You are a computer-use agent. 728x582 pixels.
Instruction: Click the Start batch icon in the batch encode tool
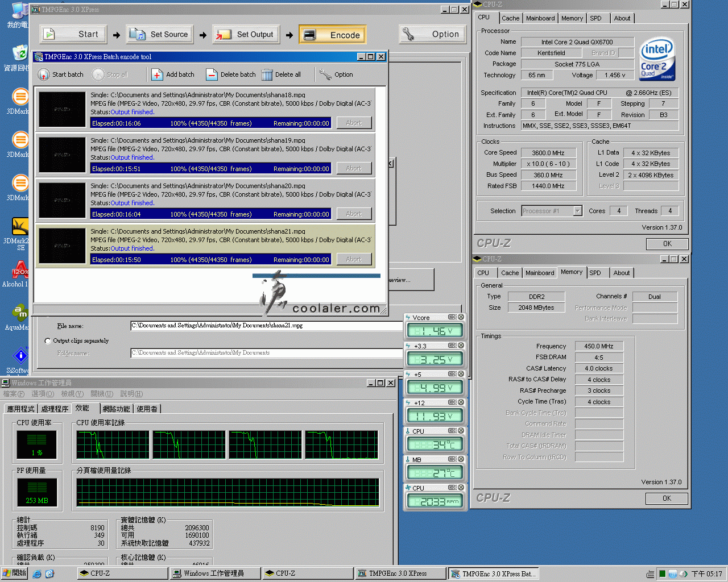click(x=44, y=74)
